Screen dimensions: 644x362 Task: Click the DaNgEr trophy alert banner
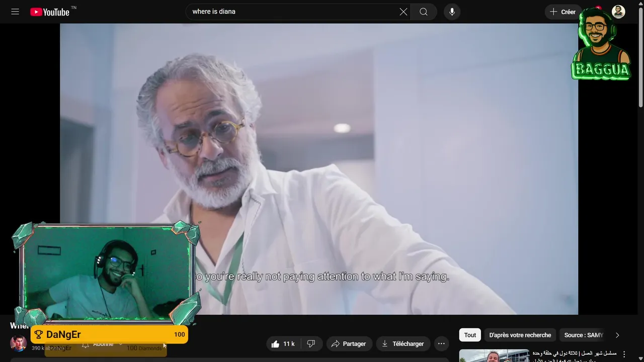pos(109,334)
